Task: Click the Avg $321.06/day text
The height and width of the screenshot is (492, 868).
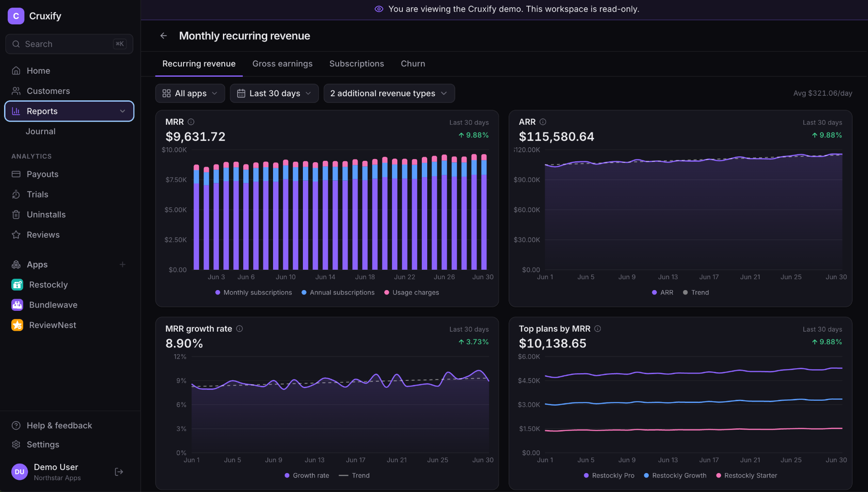Action: pyautogui.click(x=823, y=94)
